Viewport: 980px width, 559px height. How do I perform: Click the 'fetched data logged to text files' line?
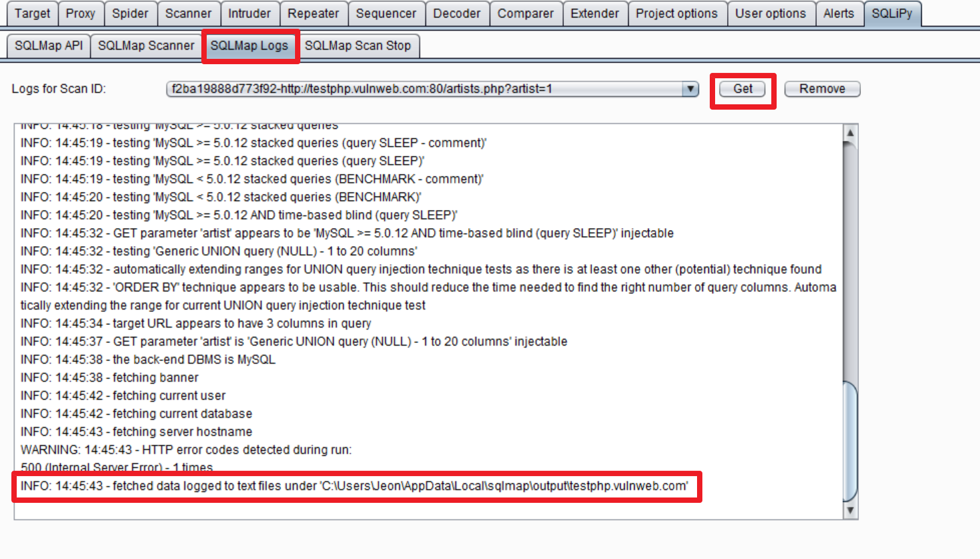click(x=354, y=486)
